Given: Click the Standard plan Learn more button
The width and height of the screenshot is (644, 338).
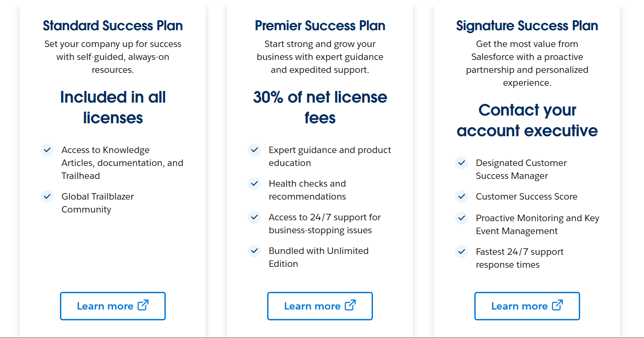Looking at the screenshot, I should click(x=113, y=306).
